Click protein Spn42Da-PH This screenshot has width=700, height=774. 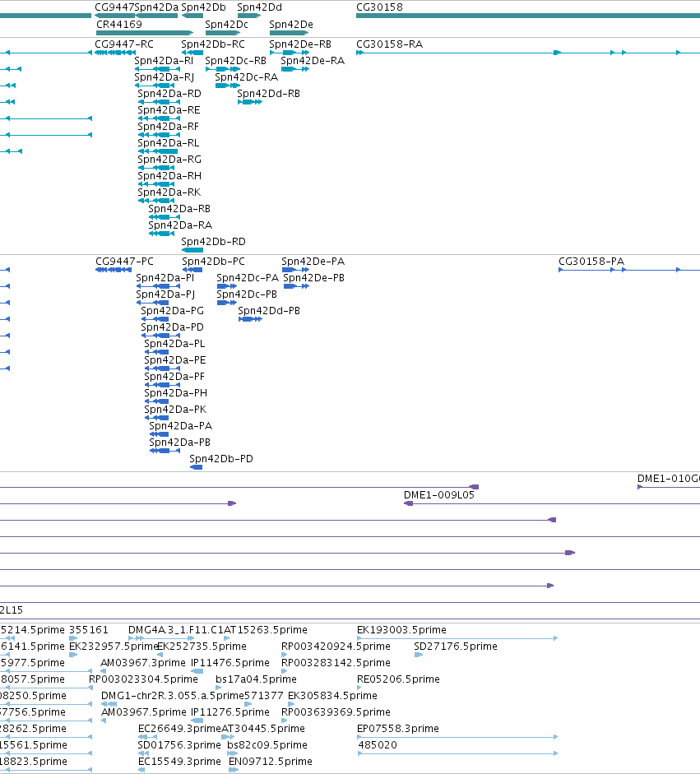(x=176, y=393)
